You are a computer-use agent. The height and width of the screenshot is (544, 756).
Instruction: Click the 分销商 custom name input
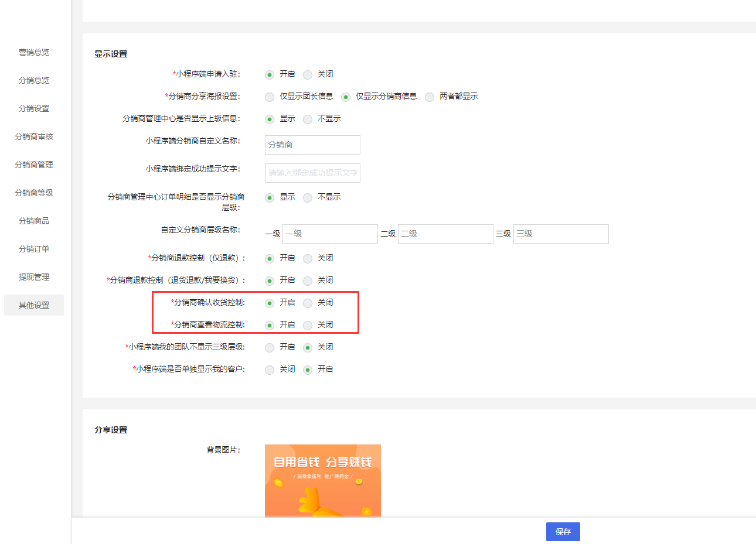[312, 145]
